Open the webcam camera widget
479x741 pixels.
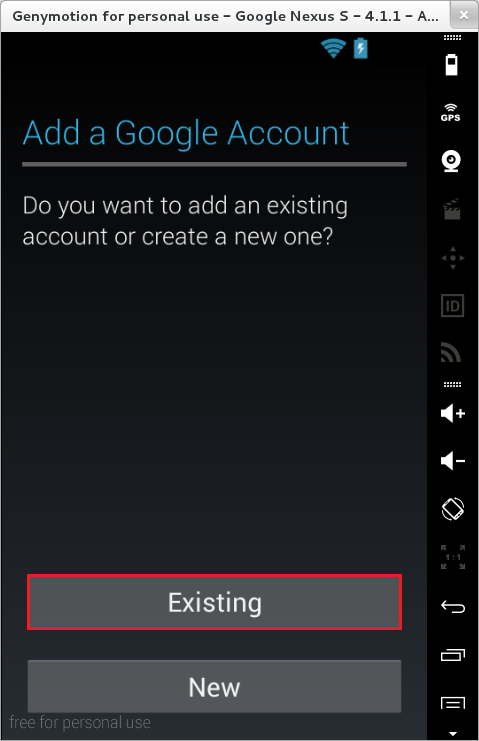(x=451, y=161)
